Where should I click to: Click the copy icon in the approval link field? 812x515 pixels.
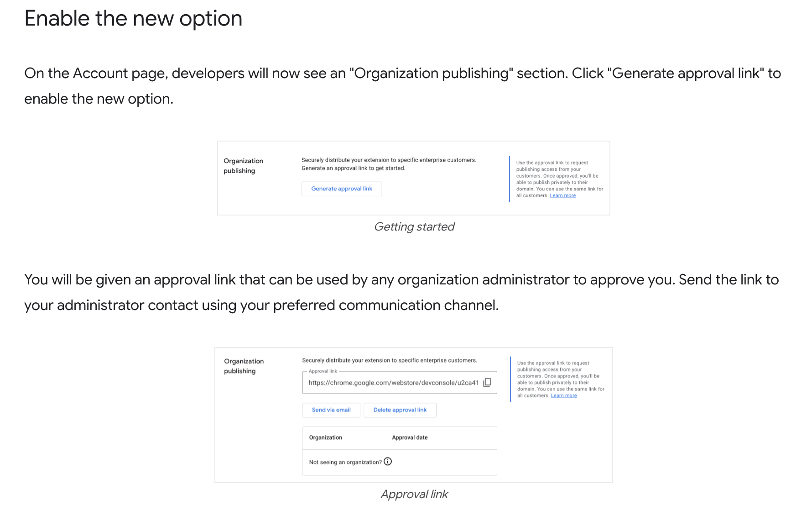(487, 383)
